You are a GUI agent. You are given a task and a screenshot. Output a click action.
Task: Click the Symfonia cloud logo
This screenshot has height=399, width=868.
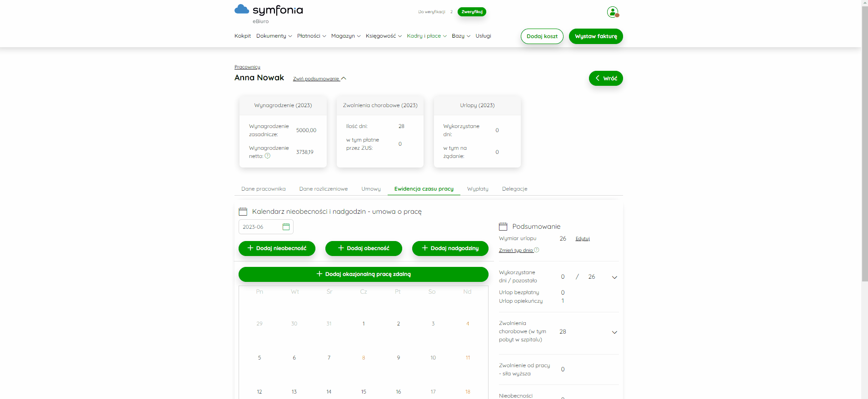(242, 10)
